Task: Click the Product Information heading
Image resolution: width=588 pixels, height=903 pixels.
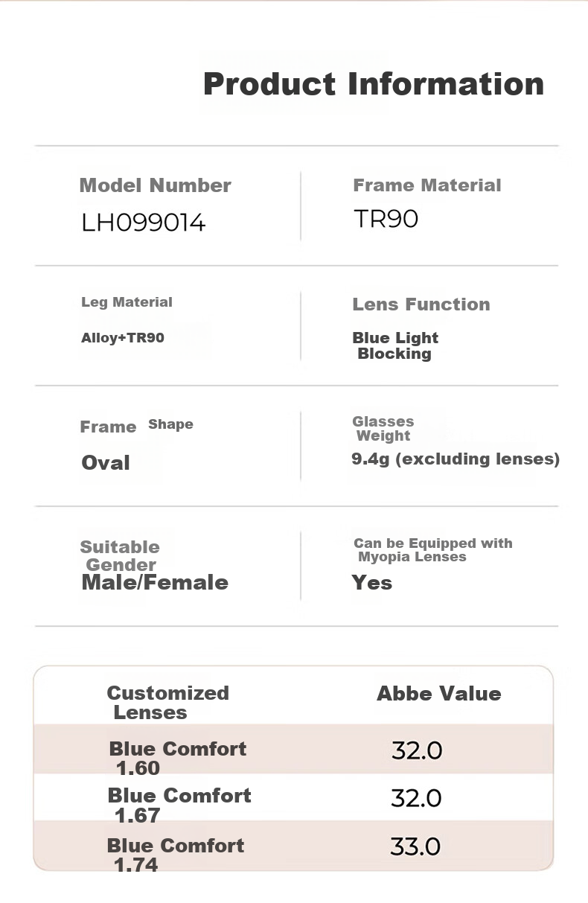Action: pyautogui.click(x=374, y=83)
